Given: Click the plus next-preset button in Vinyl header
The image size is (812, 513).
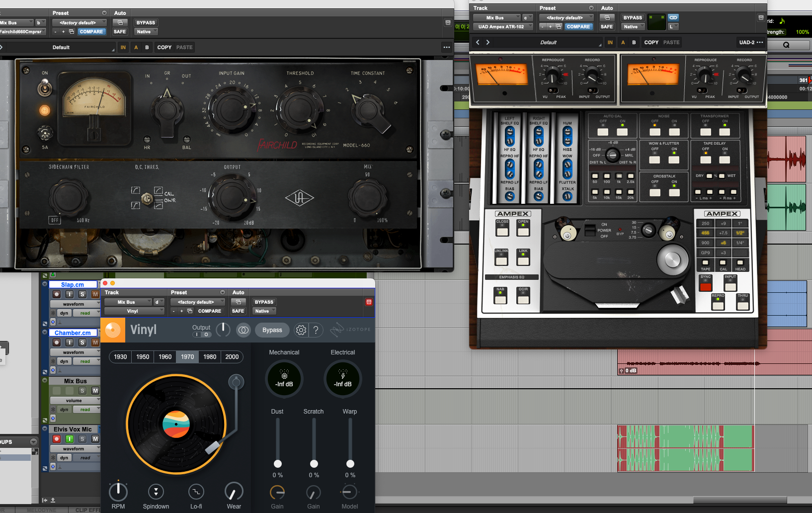Looking at the screenshot, I should (182, 311).
